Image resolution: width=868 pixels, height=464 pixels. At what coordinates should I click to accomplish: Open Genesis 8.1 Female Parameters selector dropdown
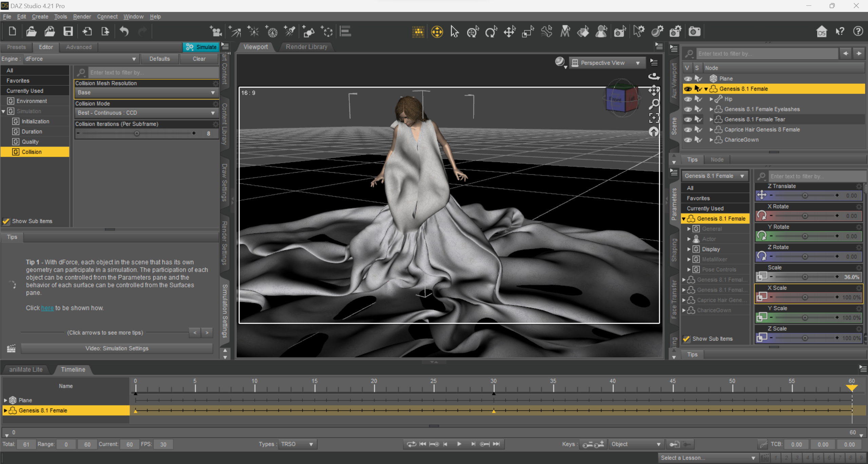coord(714,176)
